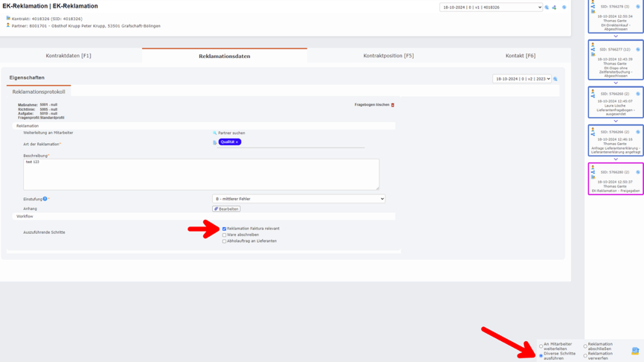The width and height of the screenshot is (644, 362).
Task: Open the Einstufung dropdown B - mittlerer Fehler
Action: pyautogui.click(x=299, y=199)
